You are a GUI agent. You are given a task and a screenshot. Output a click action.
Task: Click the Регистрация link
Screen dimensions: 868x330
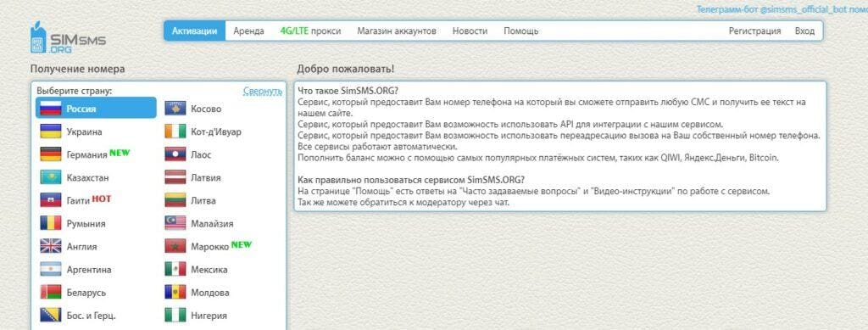click(x=754, y=31)
